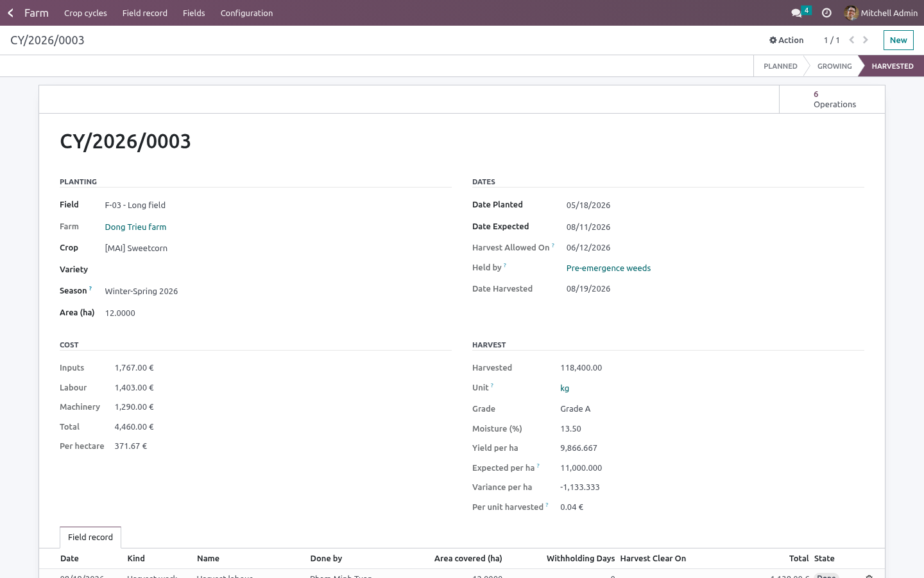Open the Pre-emergence weeds link
This screenshot has width=924, height=578.
(608, 268)
